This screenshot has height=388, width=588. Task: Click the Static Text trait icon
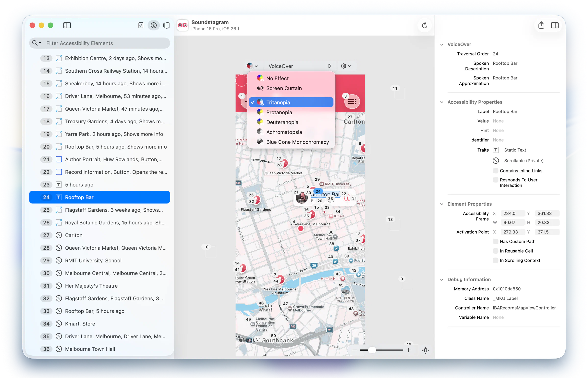pos(496,150)
